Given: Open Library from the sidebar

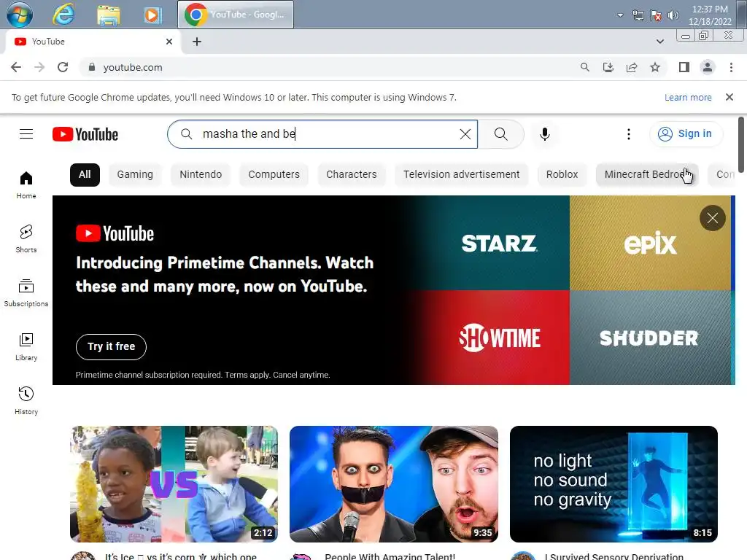Looking at the screenshot, I should 26,346.
